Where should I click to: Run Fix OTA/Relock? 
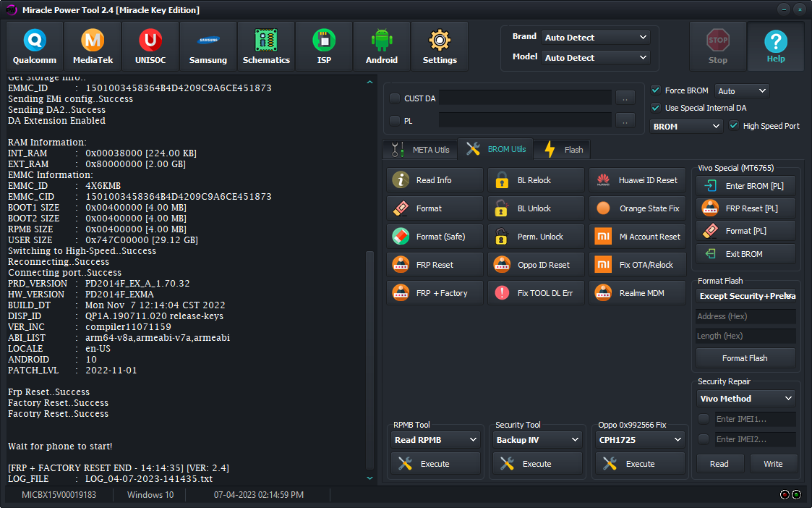click(638, 265)
